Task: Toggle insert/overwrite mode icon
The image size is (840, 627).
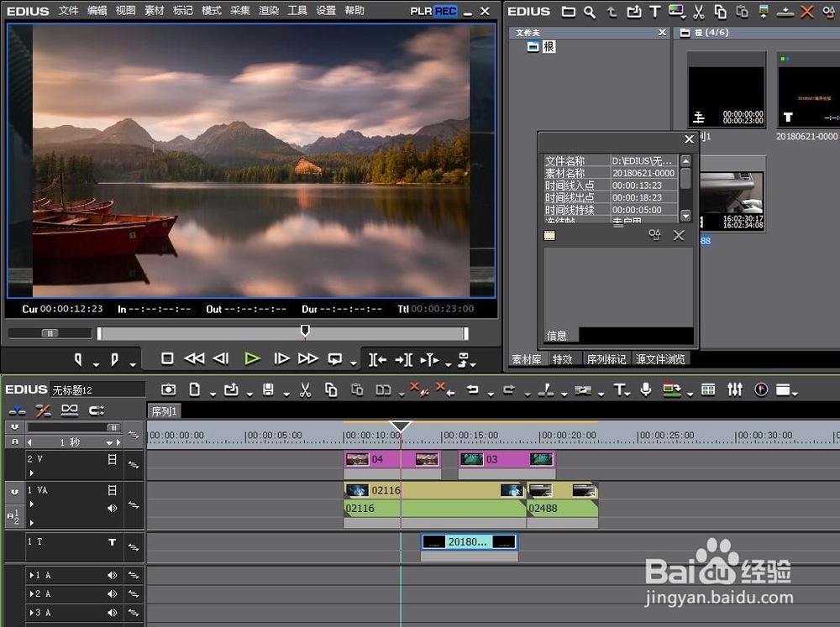Action: pos(17,410)
